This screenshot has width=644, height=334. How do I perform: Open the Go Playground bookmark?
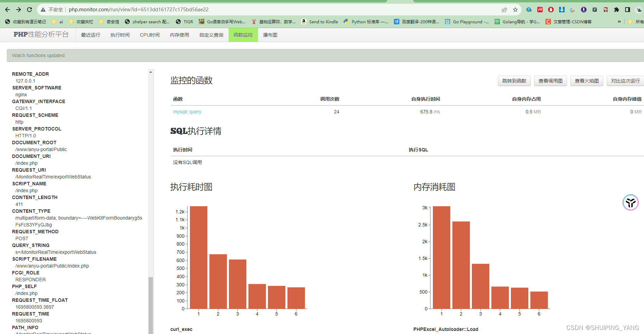tap(467, 22)
